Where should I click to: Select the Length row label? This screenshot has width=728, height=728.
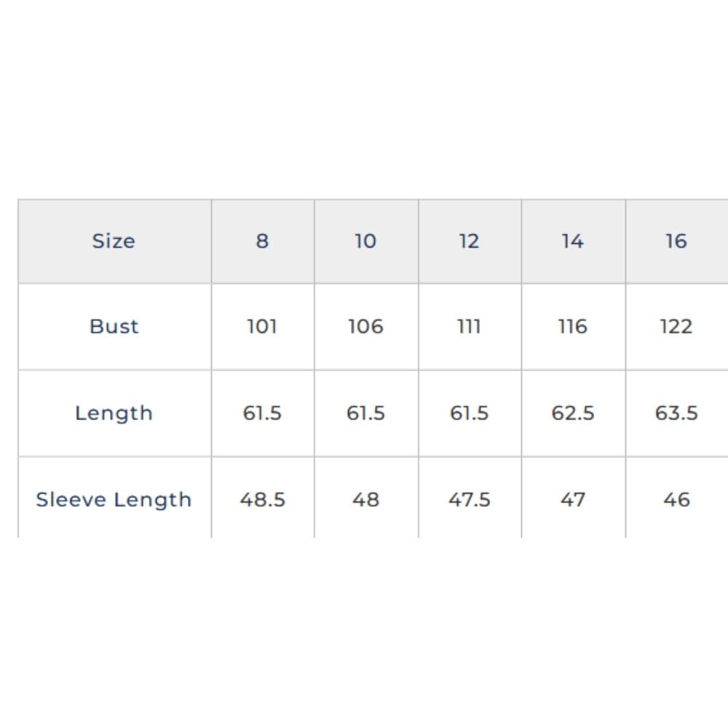(114, 413)
